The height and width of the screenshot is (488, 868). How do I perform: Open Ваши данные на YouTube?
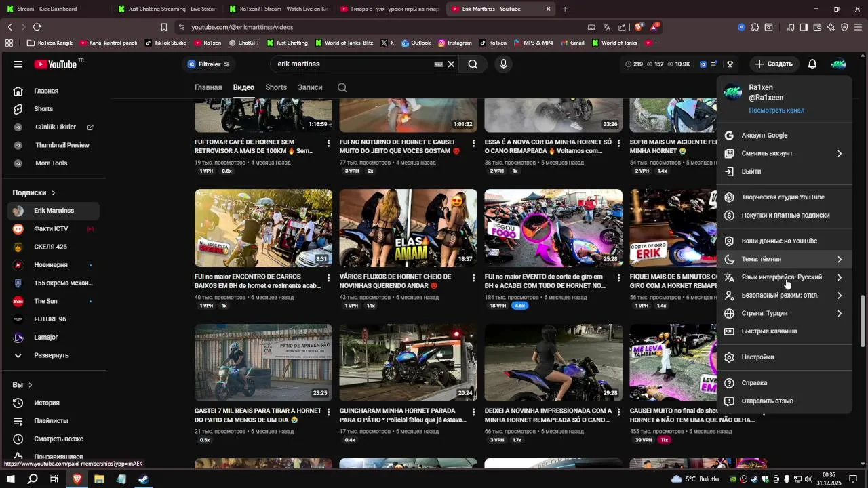784,241
